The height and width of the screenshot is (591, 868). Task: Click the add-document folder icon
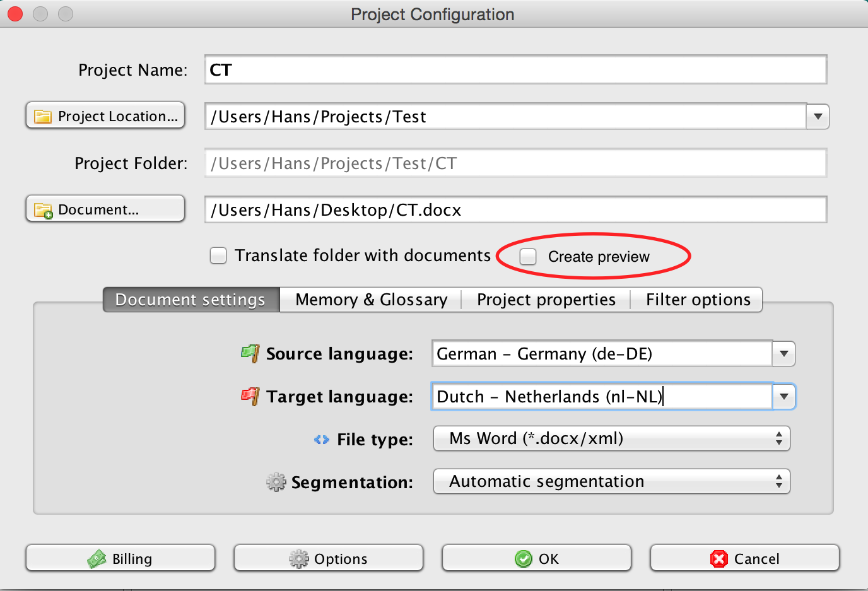coord(43,210)
